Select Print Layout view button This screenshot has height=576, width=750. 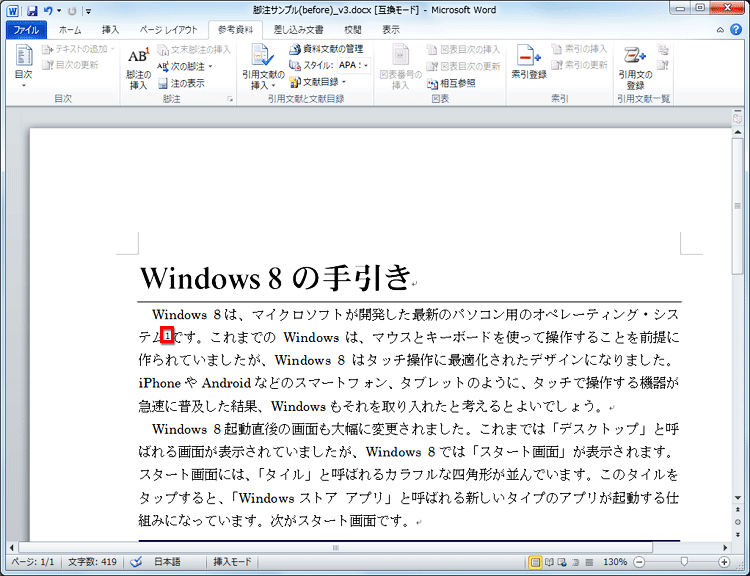tap(535, 562)
